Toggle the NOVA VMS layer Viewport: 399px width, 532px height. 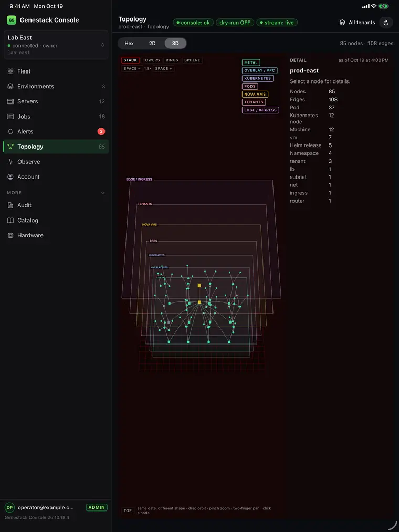255,95
